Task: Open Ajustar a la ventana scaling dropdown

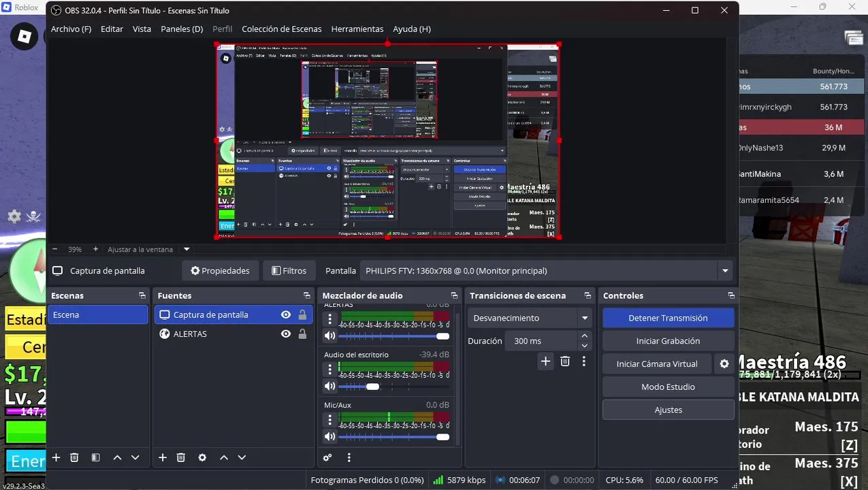Action: pyautogui.click(x=187, y=249)
